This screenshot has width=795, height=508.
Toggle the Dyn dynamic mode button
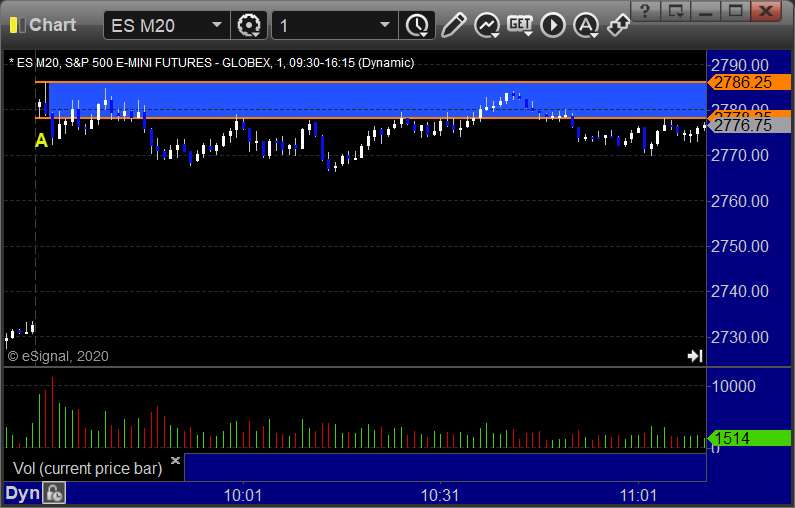(x=22, y=493)
